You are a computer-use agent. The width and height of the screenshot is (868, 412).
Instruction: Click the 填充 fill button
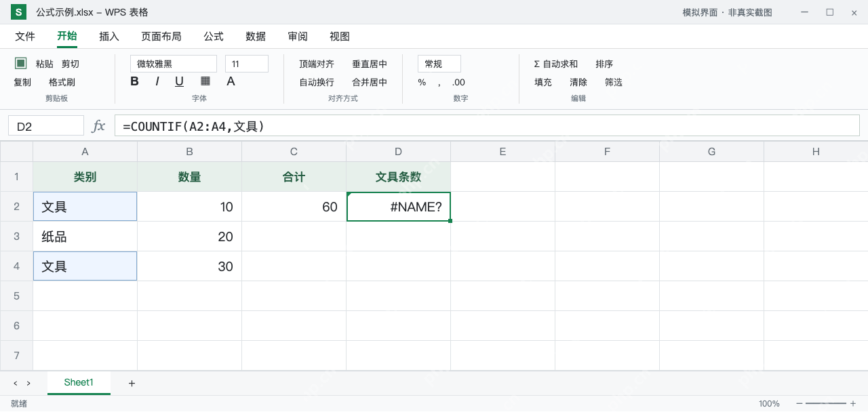[x=543, y=83]
